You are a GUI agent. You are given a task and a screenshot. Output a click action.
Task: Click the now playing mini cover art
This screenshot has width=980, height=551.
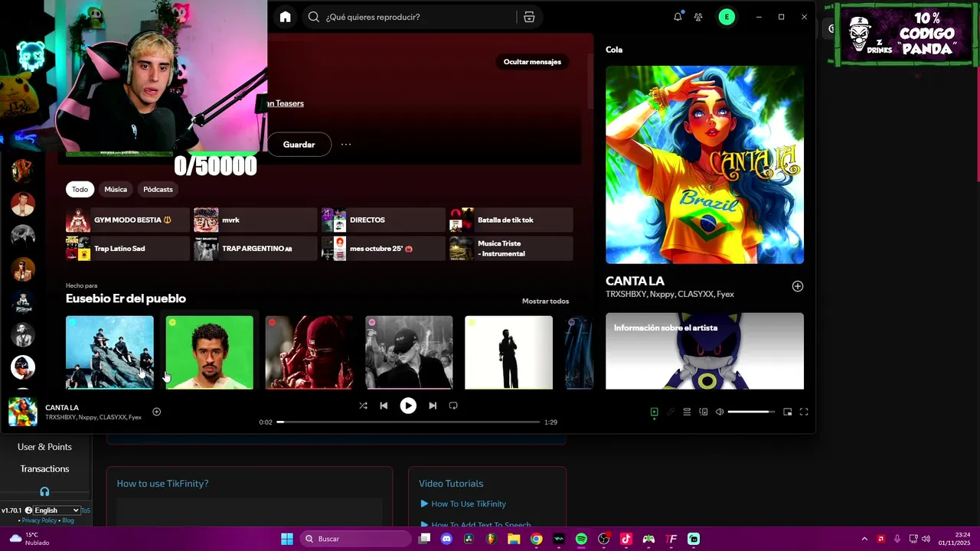[x=22, y=412]
